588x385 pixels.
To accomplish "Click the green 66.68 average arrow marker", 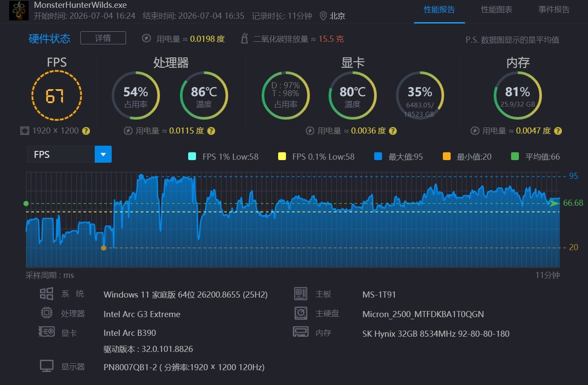I will [555, 203].
